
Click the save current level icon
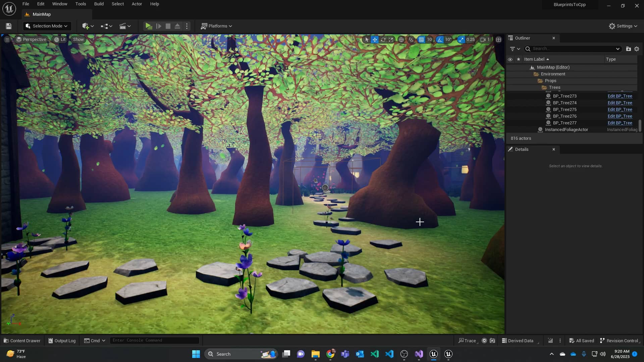coord(9,26)
